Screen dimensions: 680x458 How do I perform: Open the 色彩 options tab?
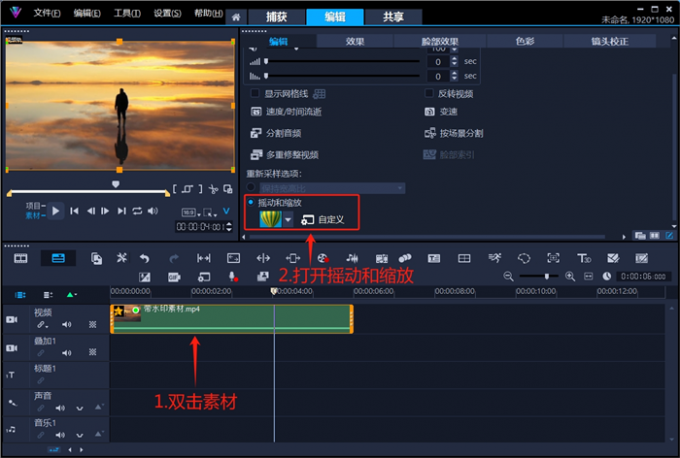525,41
